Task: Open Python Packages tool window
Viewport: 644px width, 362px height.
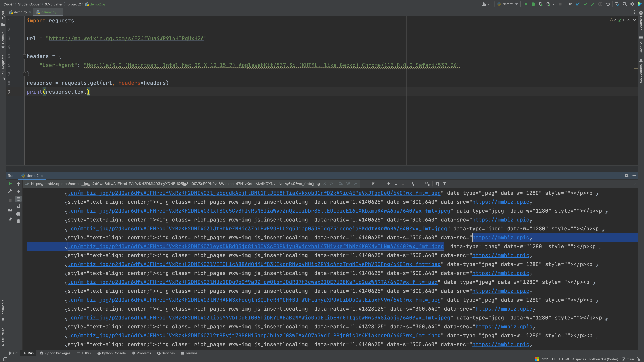Action: (x=55, y=353)
